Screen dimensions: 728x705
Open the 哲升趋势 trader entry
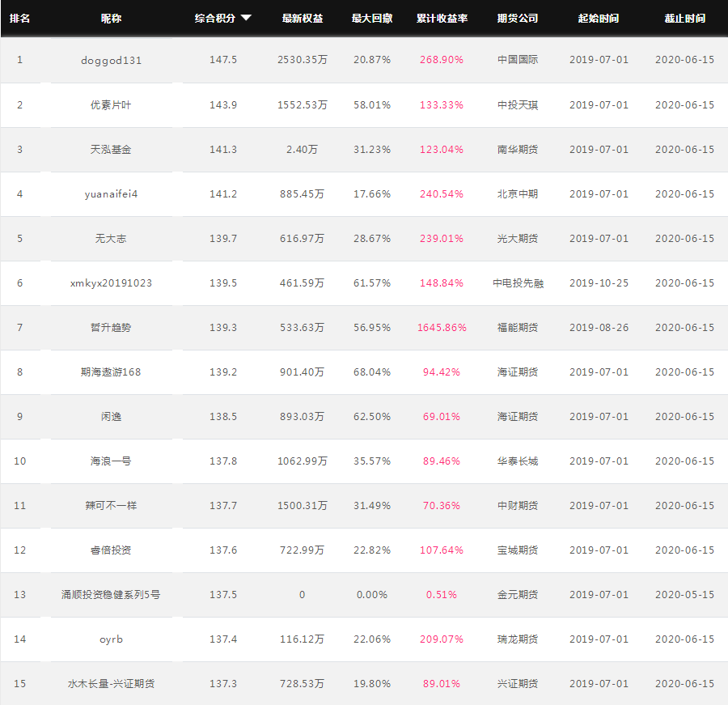tap(111, 328)
